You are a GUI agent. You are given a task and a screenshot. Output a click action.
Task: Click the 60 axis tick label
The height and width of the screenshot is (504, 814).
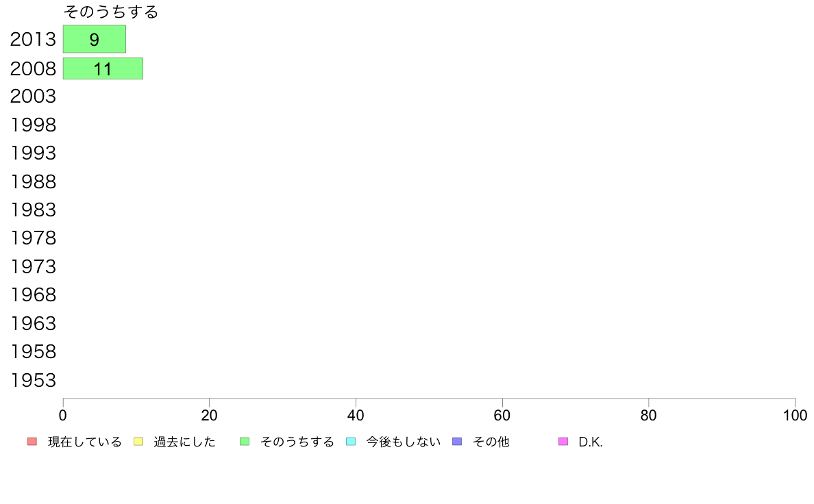[x=502, y=415]
